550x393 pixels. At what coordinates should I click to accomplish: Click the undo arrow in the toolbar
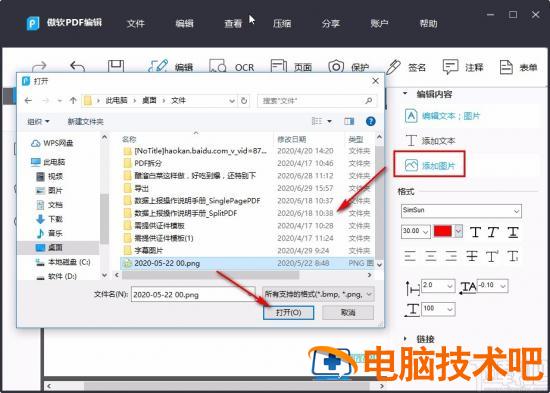(77, 66)
